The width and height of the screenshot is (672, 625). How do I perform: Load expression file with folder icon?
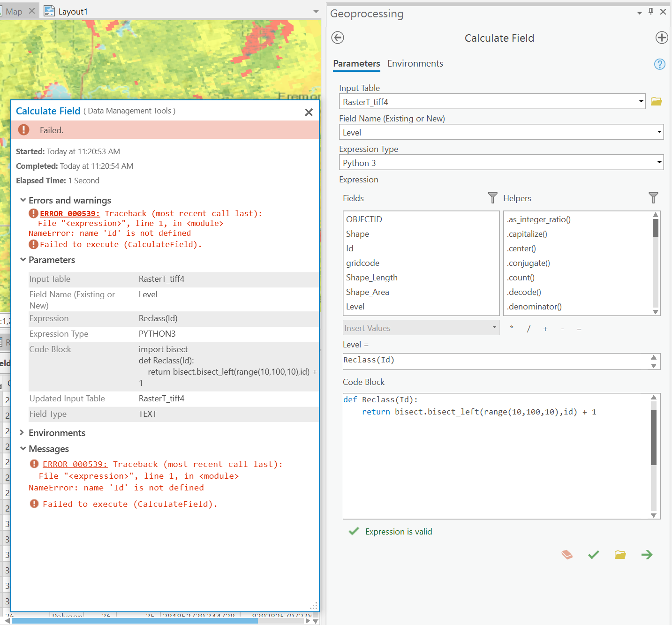620,555
